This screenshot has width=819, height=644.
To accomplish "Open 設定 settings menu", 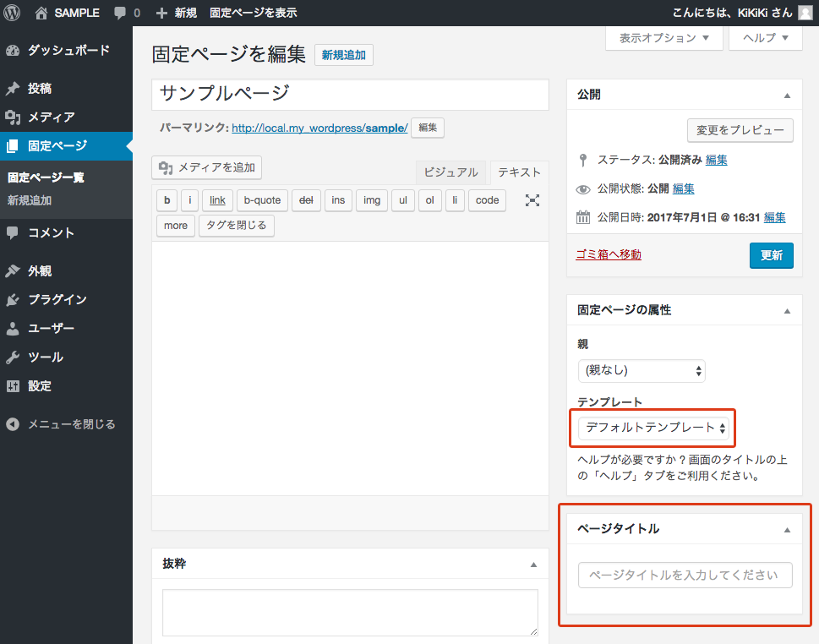I will [x=66, y=386].
